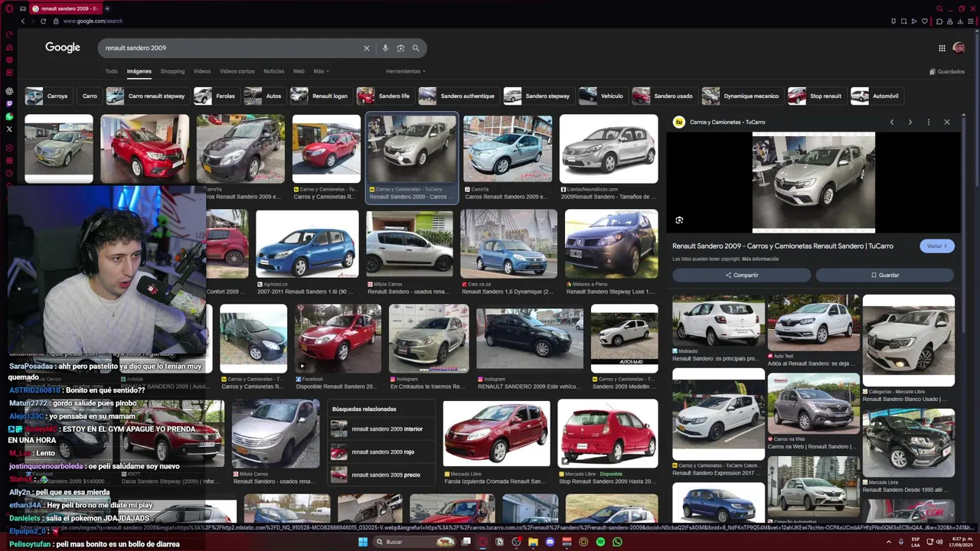Image resolution: width=980 pixels, height=551 pixels.
Task: Click the magnifier search submit icon
Action: [x=416, y=48]
